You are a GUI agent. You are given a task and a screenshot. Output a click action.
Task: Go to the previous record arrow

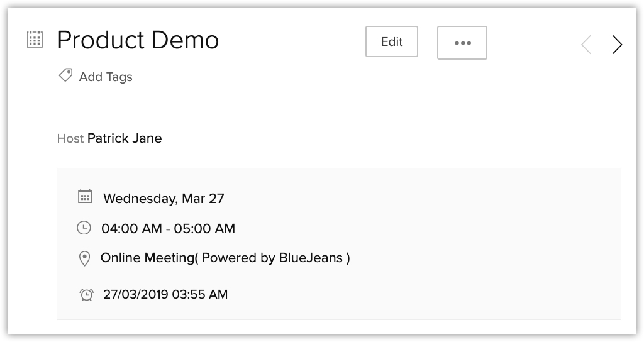[586, 45]
